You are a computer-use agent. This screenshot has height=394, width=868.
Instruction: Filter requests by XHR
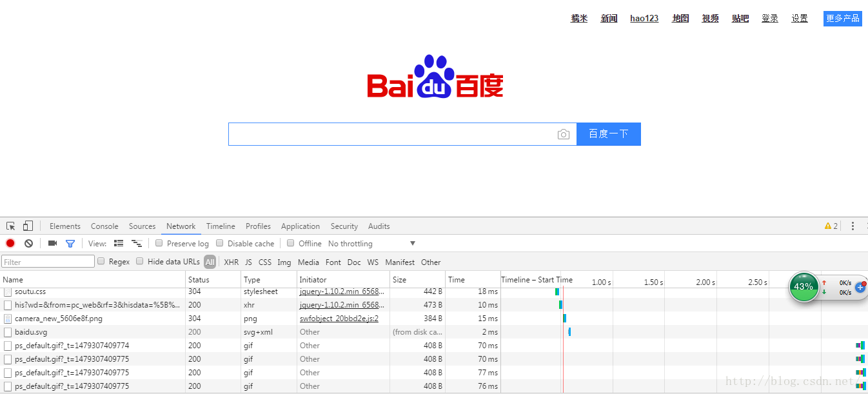pyautogui.click(x=232, y=262)
